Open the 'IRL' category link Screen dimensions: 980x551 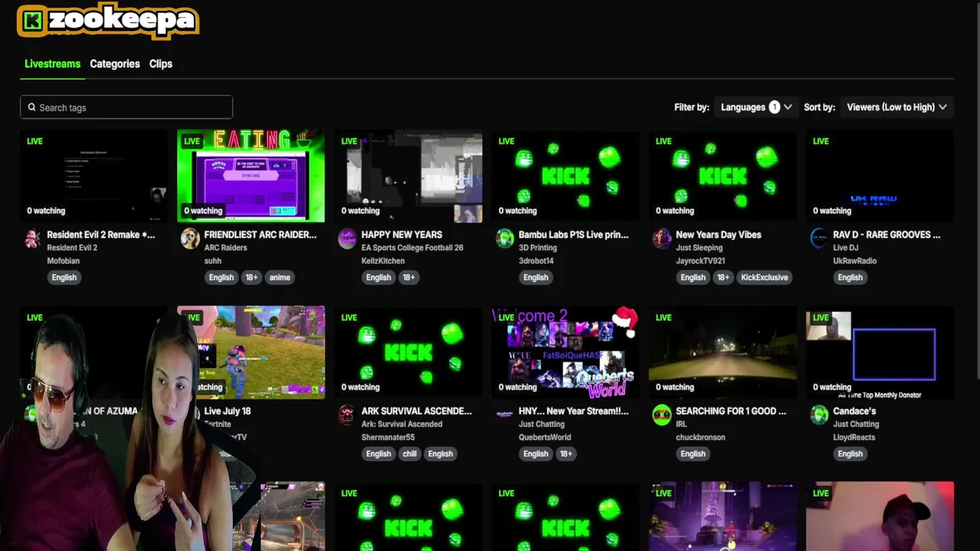[681, 424]
